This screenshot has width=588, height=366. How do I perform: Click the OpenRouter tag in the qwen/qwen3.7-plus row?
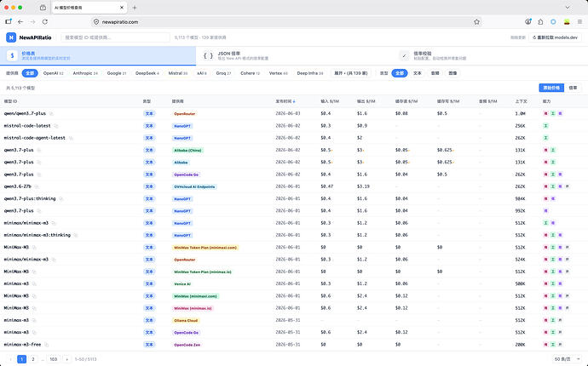click(185, 113)
